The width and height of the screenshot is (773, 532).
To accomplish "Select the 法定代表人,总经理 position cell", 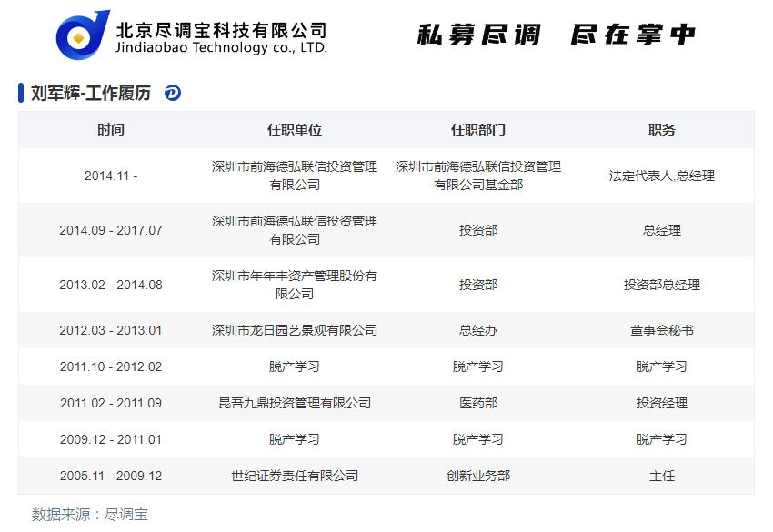I will [x=661, y=176].
